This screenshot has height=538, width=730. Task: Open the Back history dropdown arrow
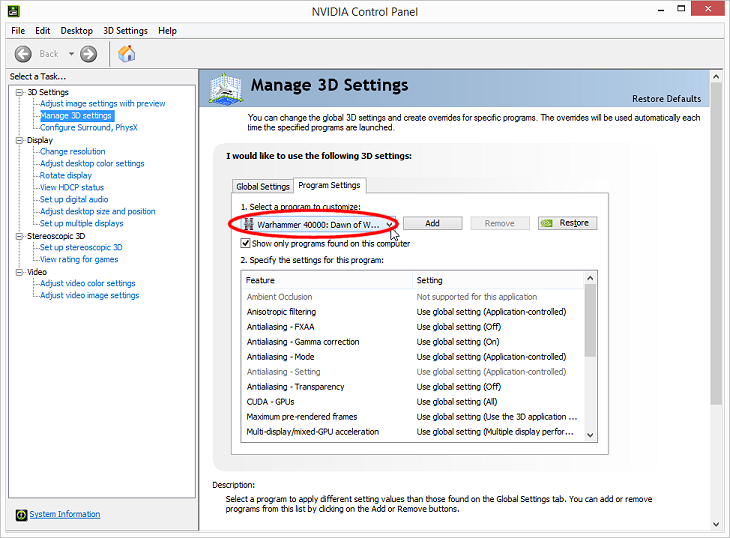tap(69, 54)
